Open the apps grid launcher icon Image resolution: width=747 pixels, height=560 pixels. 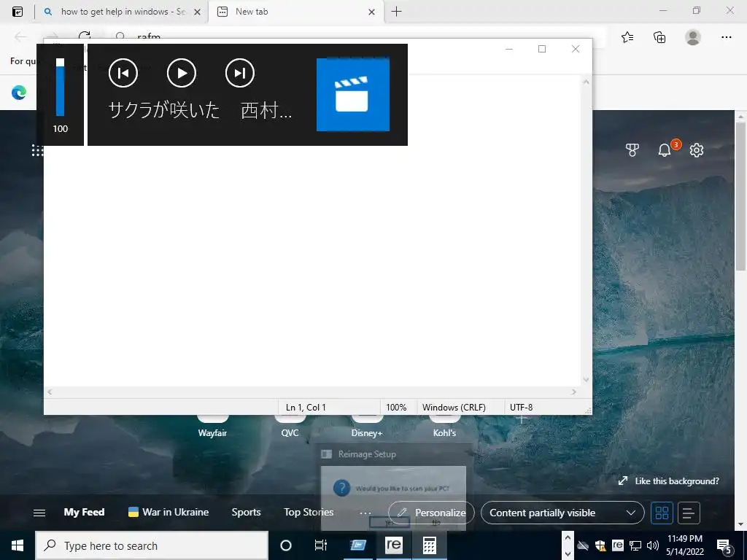[37, 150]
